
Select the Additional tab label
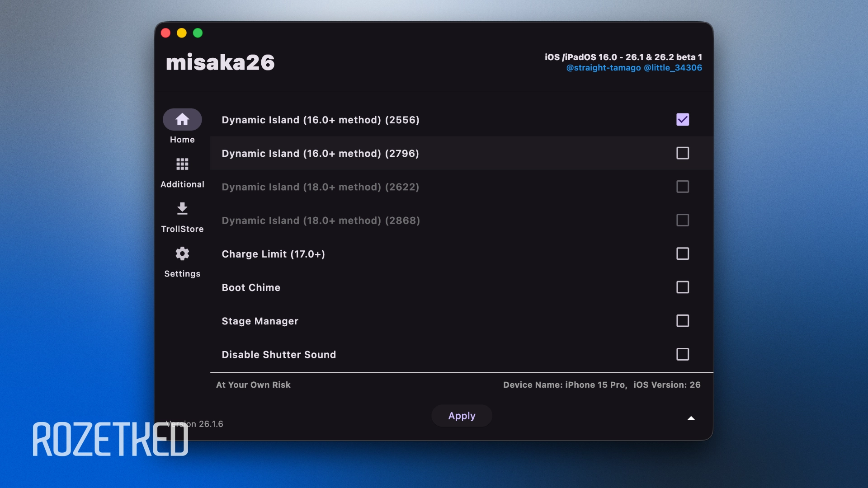(182, 184)
